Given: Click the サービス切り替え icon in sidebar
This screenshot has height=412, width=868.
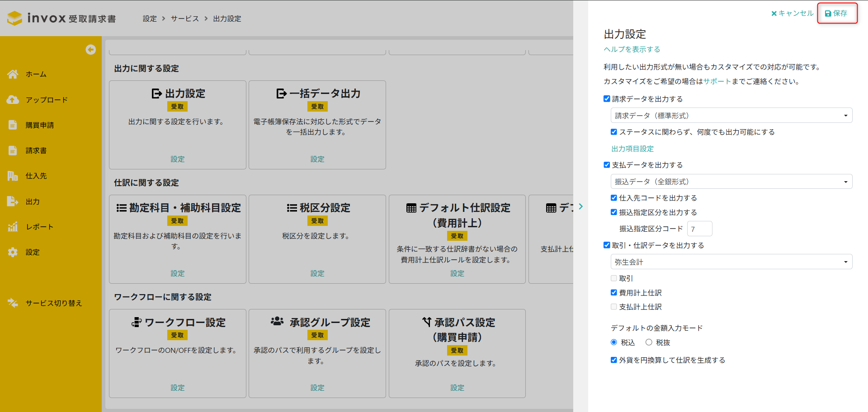Looking at the screenshot, I should coord(13,303).
